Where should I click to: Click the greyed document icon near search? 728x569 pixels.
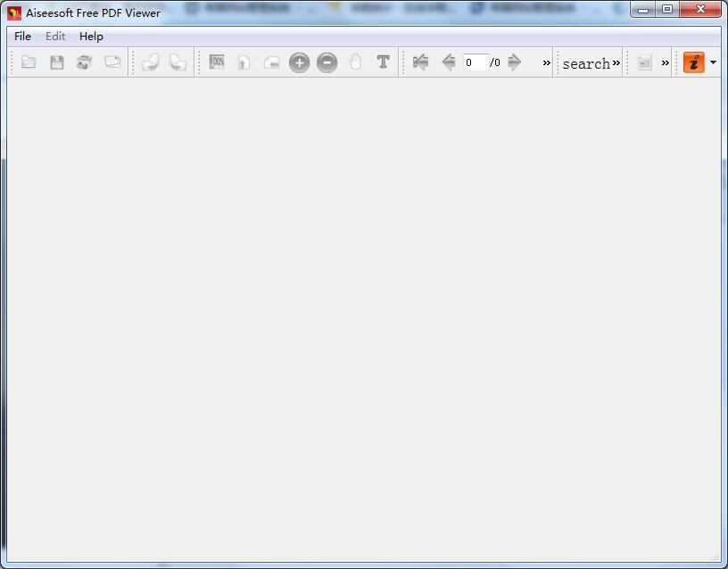pos(645,62)
